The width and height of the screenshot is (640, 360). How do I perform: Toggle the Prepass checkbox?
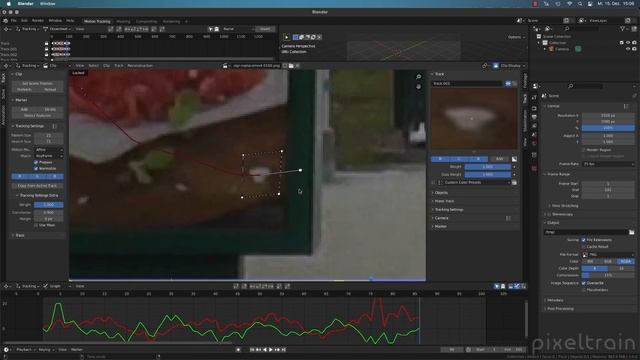coord(36,162)
